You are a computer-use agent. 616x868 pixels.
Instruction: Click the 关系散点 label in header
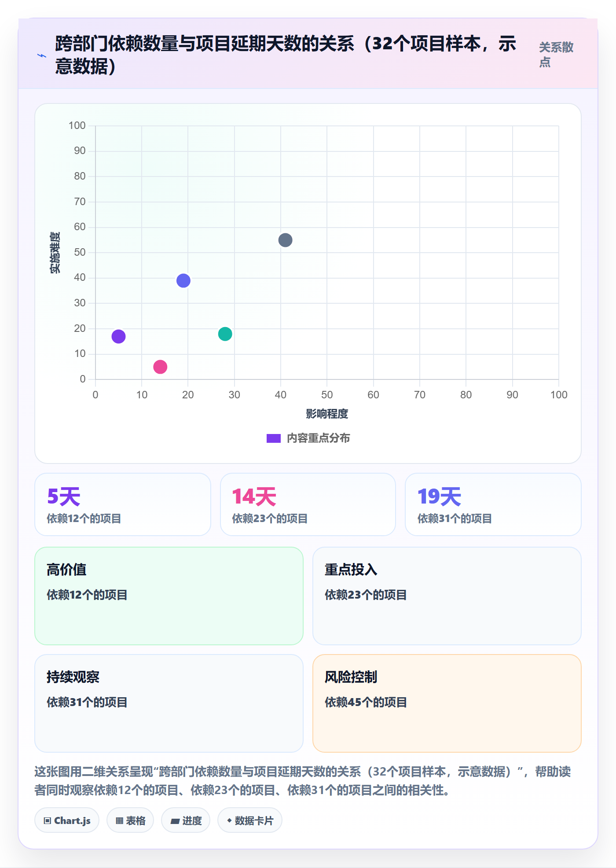click(556, 55)
